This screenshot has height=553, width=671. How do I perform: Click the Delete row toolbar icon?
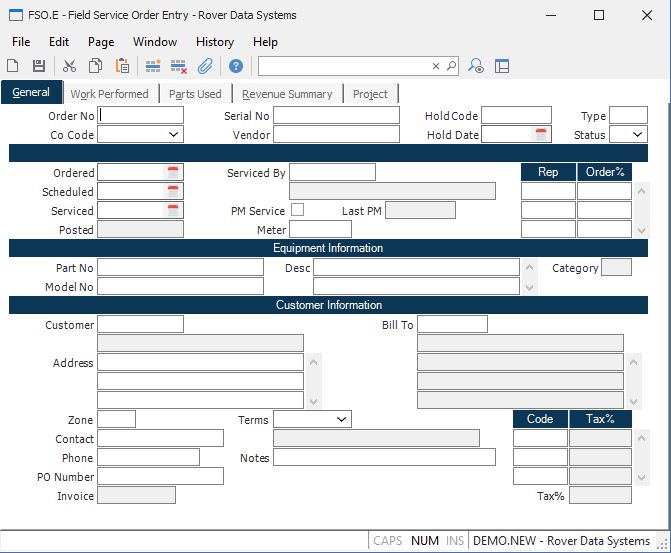click(179, 66)
